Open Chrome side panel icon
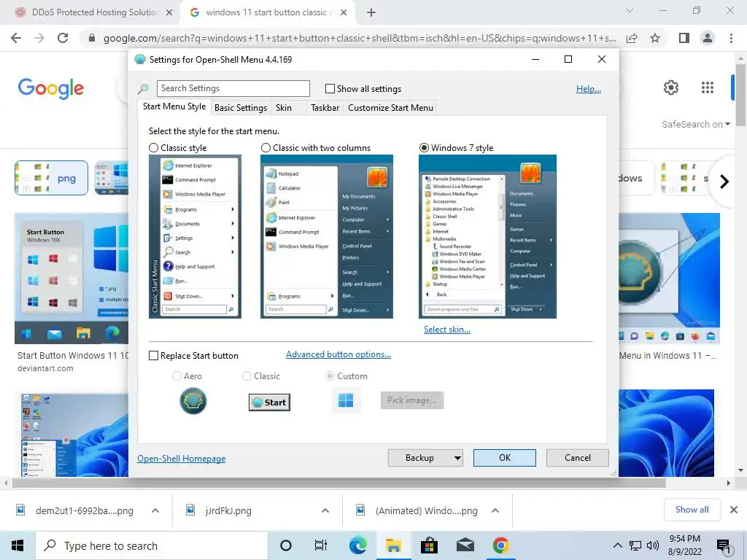 point(684,38)
